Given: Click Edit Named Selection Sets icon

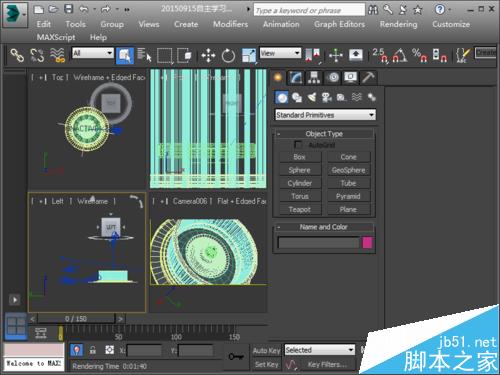Looking at the screenshot, I should tap(463, 55).
